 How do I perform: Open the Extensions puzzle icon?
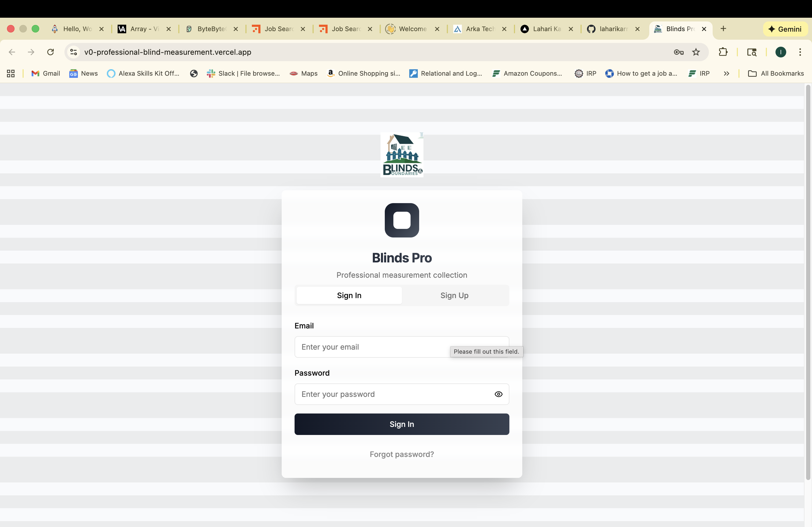tap(723, 52)
